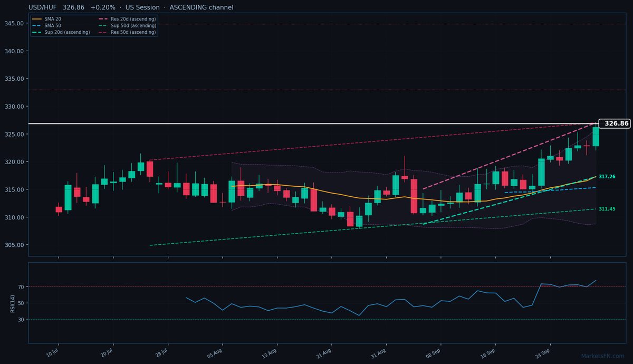Click the latest green candle at 326.86

tap(596, 136)
